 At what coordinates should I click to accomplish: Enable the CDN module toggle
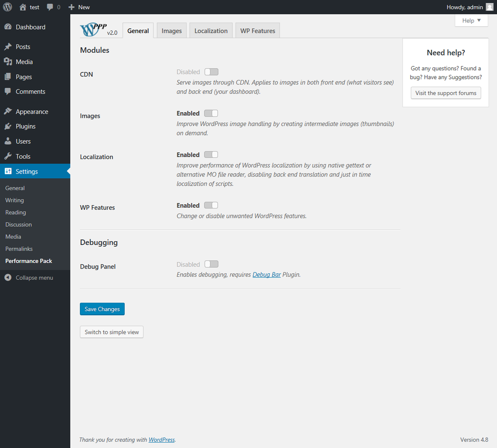point(211,72)
